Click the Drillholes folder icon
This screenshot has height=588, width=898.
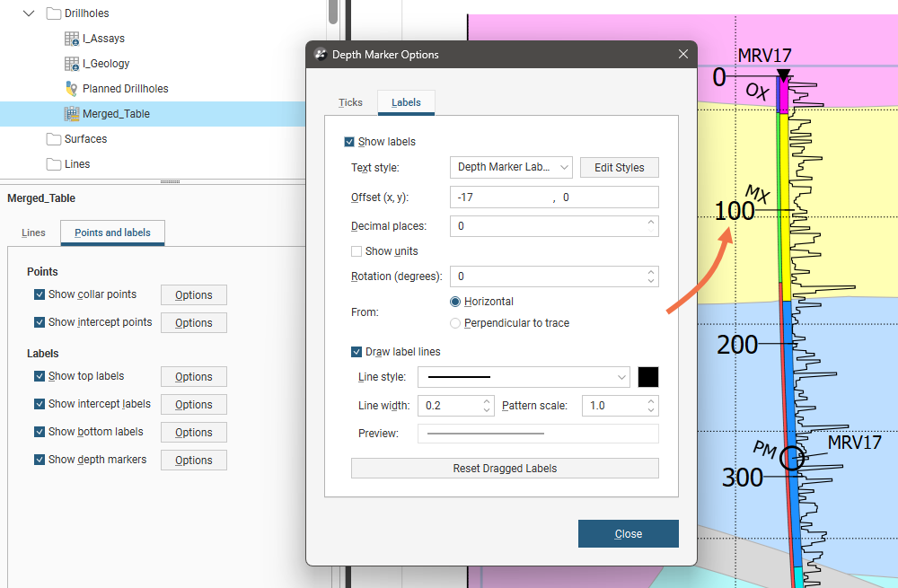(x=54, y=13)
